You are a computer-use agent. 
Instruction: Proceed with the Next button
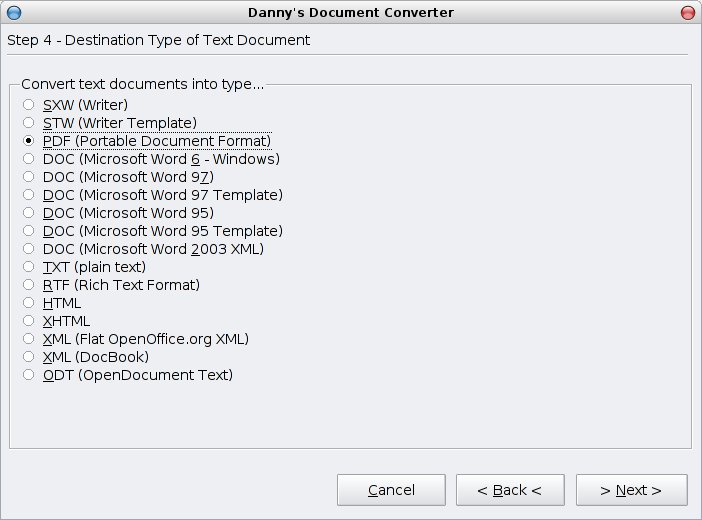pos(631,490)
